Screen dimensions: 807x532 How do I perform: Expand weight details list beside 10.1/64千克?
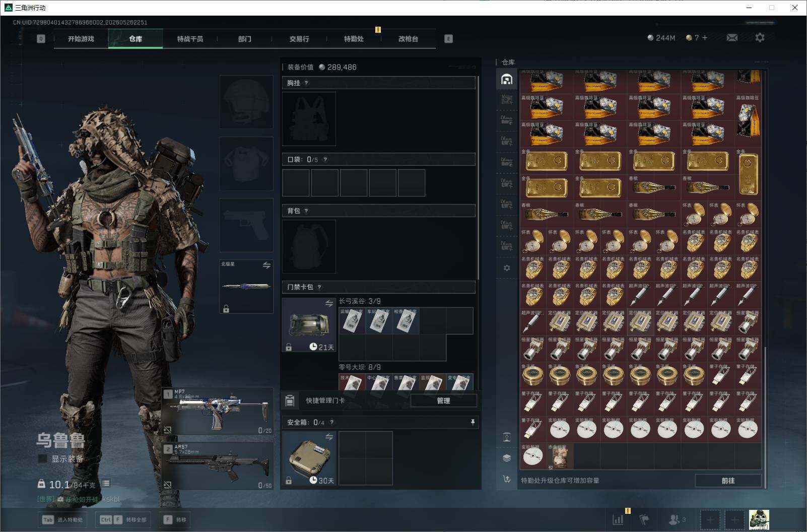(106, 484)
